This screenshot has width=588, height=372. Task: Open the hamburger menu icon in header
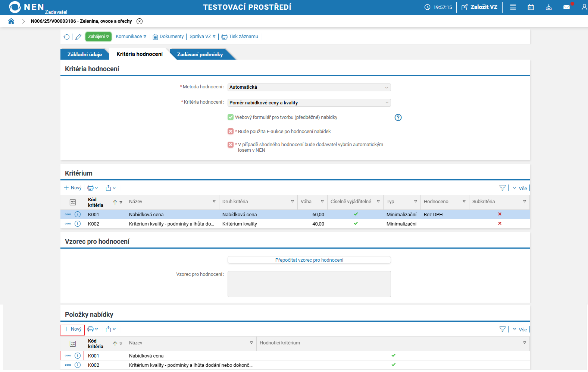(513, 7)
